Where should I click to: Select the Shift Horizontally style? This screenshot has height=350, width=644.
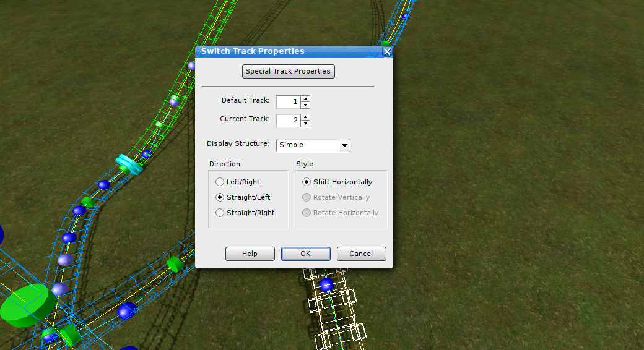pyautogui.click(x=307, y=182)
